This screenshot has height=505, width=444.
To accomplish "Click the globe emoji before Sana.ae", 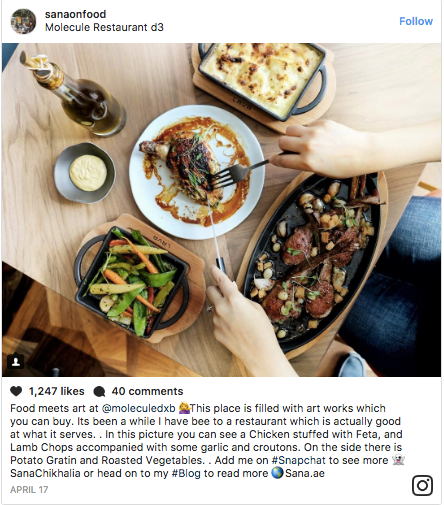I will (277, 473).
